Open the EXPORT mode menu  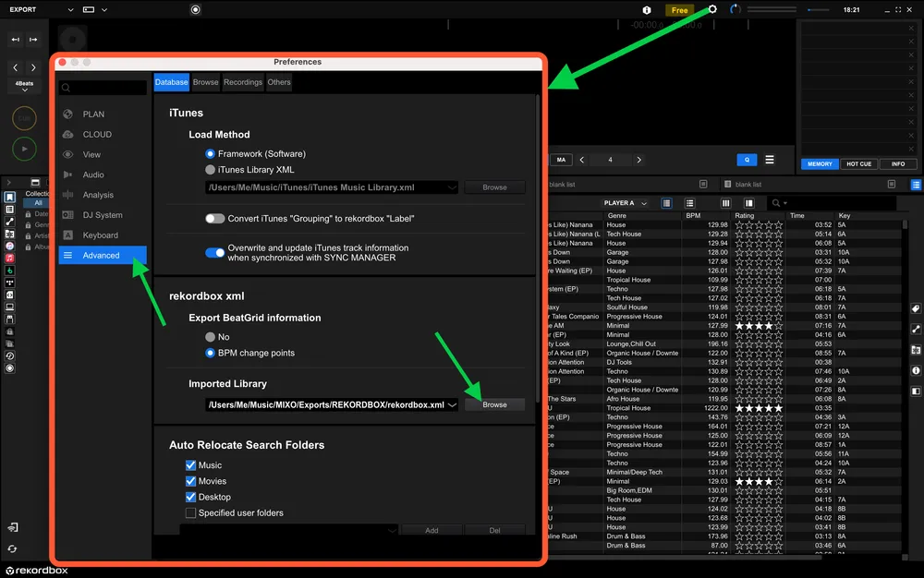[28, 9]
